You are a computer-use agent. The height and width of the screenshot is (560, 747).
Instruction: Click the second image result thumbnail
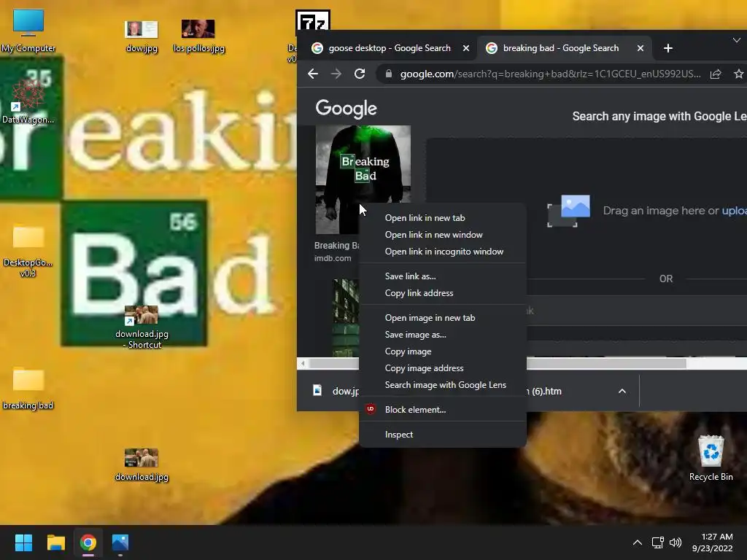coord(346,318)
